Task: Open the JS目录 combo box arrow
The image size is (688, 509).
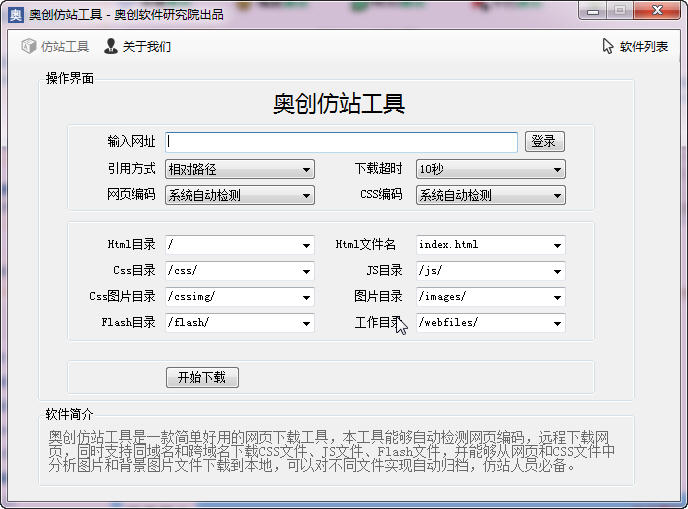Action: pos(556,271)
